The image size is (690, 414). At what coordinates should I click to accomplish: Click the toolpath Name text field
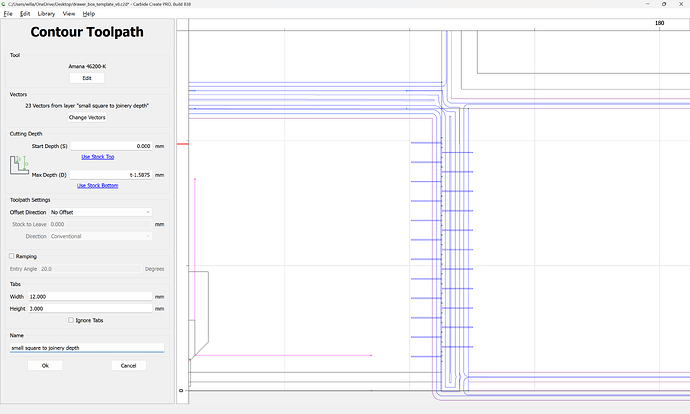click(x=87, y=348)
